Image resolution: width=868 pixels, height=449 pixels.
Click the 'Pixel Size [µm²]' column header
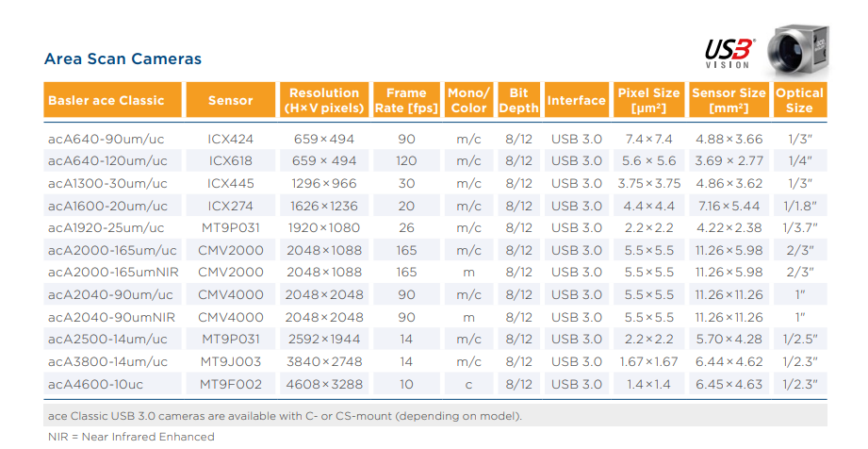click(x=648, y=100)
